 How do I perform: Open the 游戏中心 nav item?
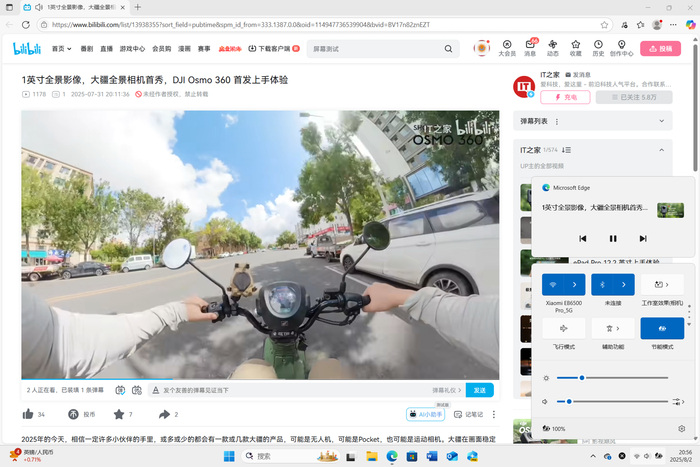point(132,49)
